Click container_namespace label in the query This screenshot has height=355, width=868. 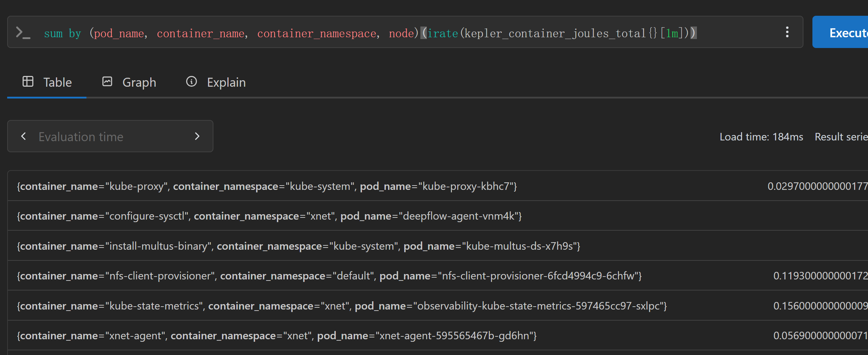[317, 33]
